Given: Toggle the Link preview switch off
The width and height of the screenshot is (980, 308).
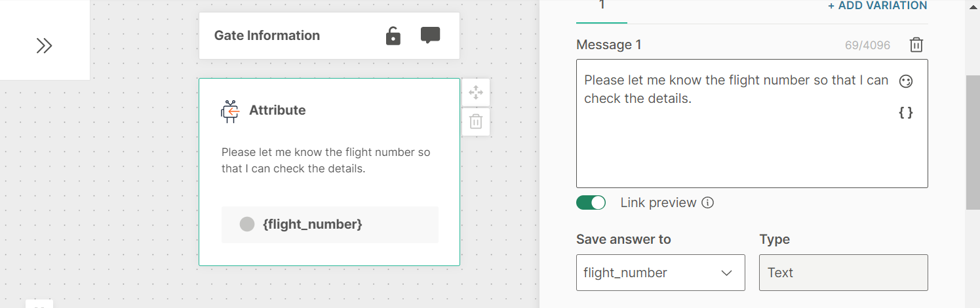Looking at the screenshot, I should tap(591, 202).
